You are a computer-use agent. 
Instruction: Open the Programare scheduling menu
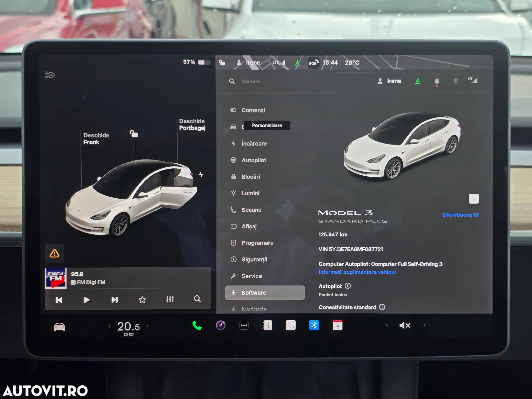tap(252, 243)
